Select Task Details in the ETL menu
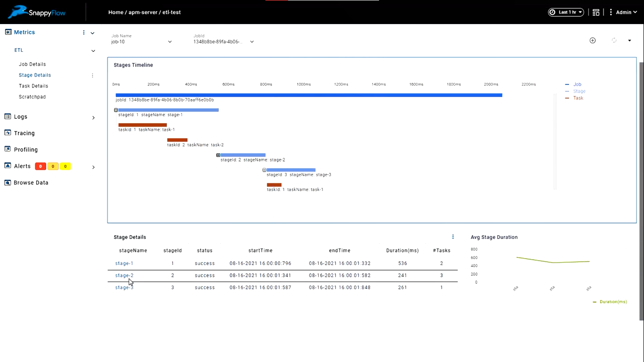The width and height of the screenshot is (644, 362). pyautogui.click(x=33, y=86)
